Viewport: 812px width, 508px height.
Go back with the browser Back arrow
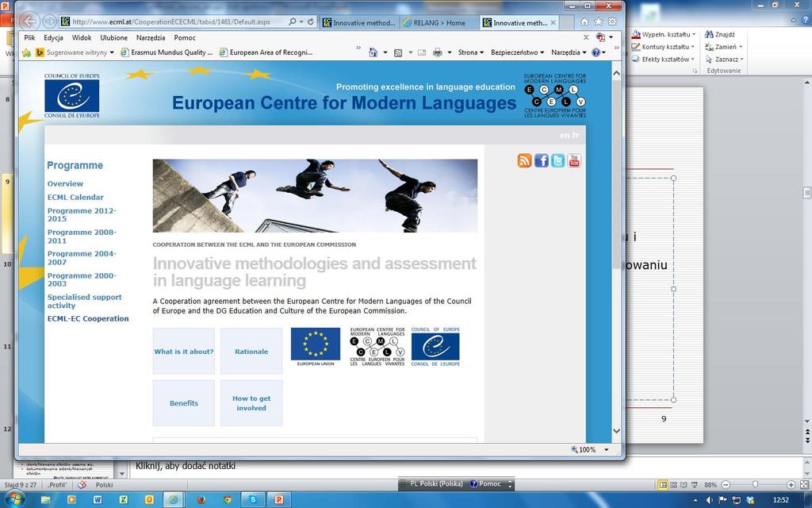29,21
